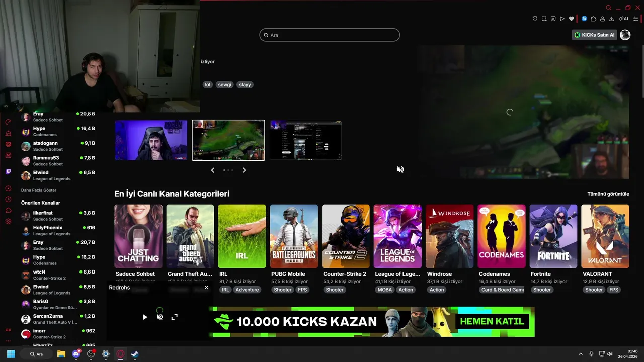
Task: Open Discord from the Windows taskbar
Action: [76, 354]
